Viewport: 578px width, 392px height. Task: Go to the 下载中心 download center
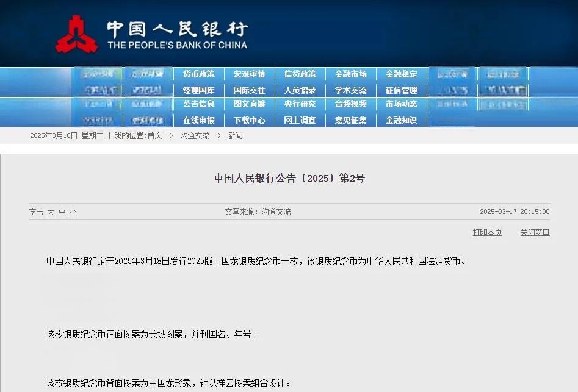point(250,120)
